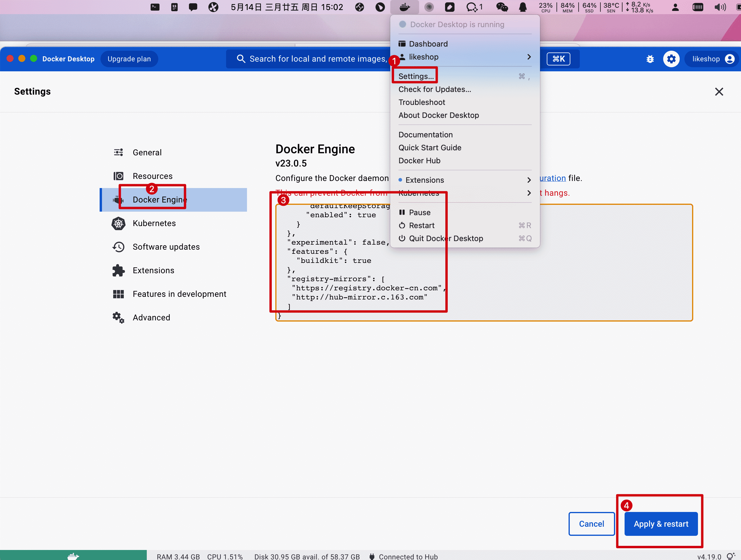Click "RAM 3.44 GB" status entry
741x560 pixels.
tap(178, 556)
